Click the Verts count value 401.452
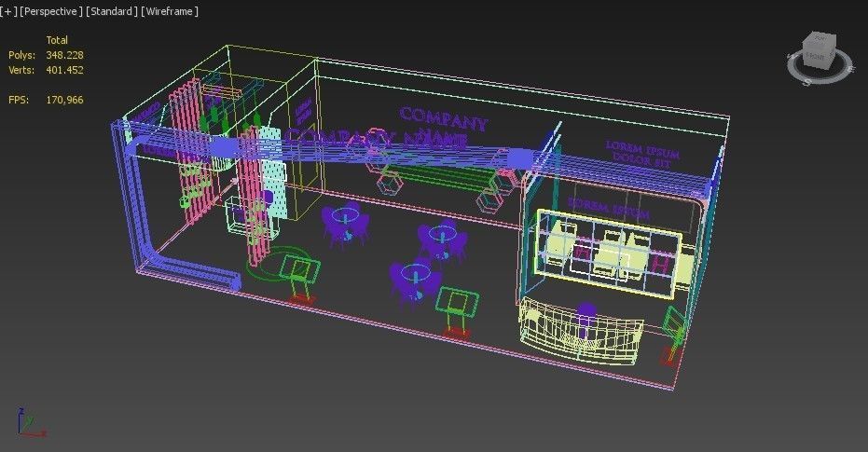 click(64, 70)
